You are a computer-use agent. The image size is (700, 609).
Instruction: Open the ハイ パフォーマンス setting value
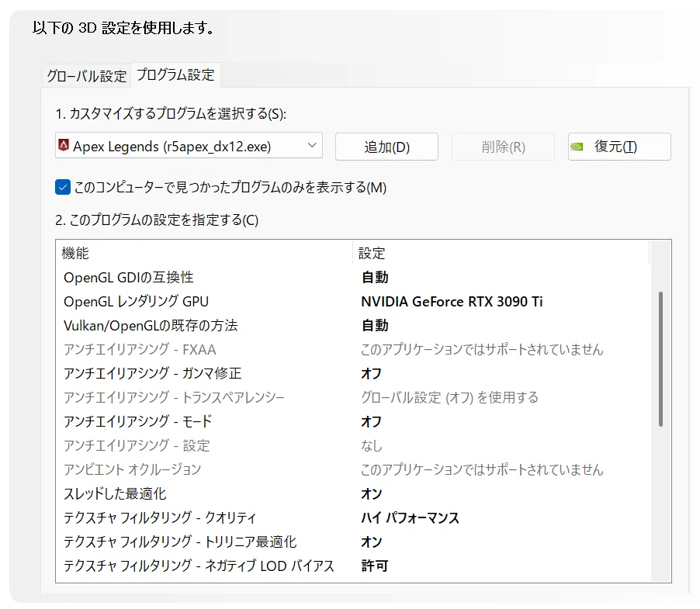coord(411,518)
